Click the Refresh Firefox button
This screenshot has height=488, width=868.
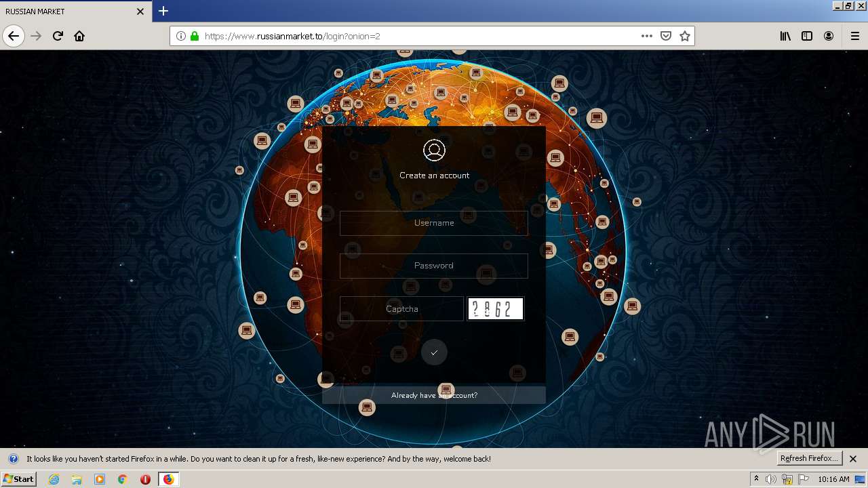point(809,459)
